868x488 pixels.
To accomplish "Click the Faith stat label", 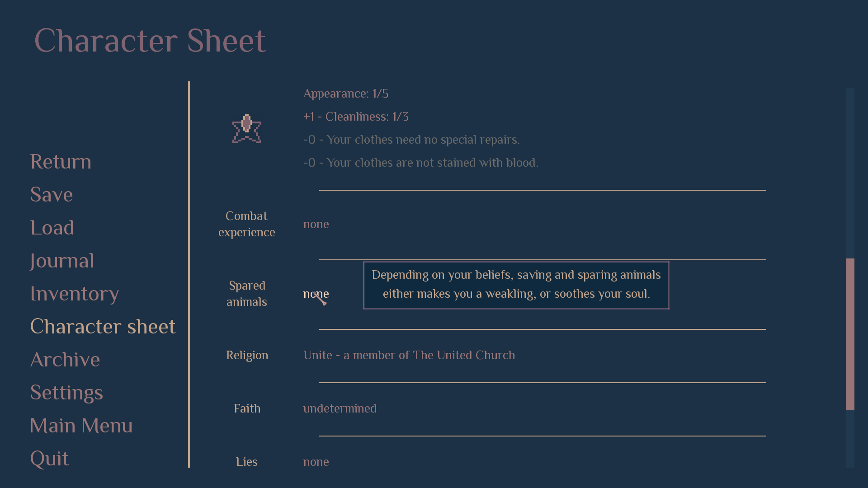I will (x=247, y=408).
